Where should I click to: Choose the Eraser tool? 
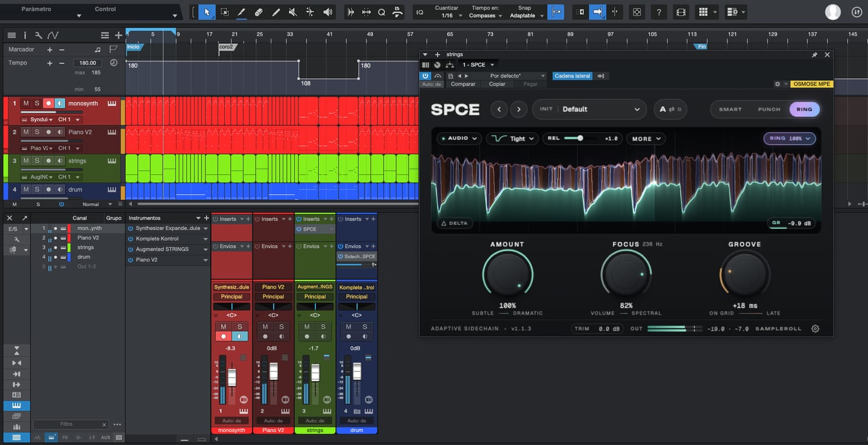click(x=259, y=12)
